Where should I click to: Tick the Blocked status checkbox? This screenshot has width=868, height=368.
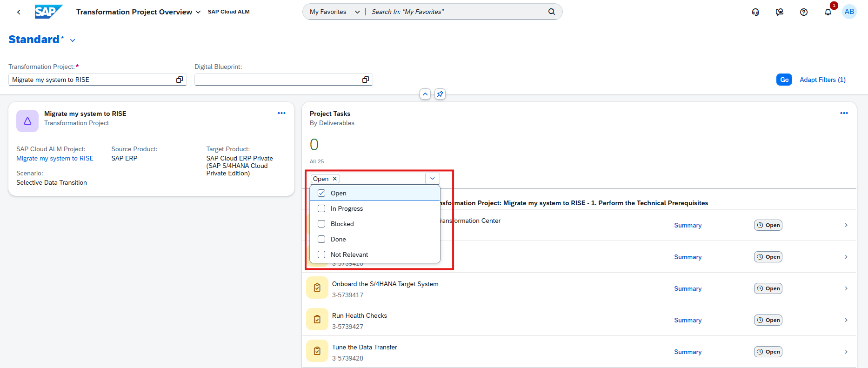(x=321, y=224)
